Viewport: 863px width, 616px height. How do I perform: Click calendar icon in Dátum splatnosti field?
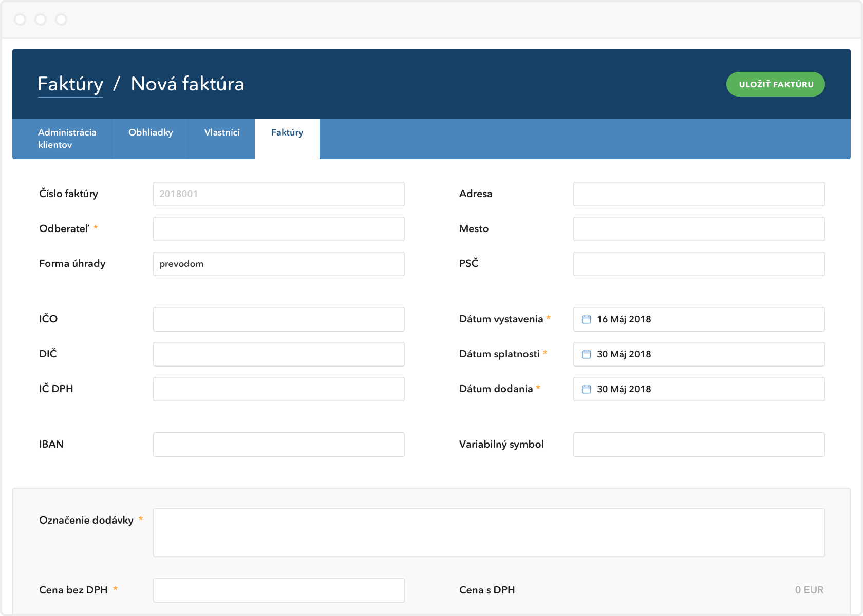[586, 354]
